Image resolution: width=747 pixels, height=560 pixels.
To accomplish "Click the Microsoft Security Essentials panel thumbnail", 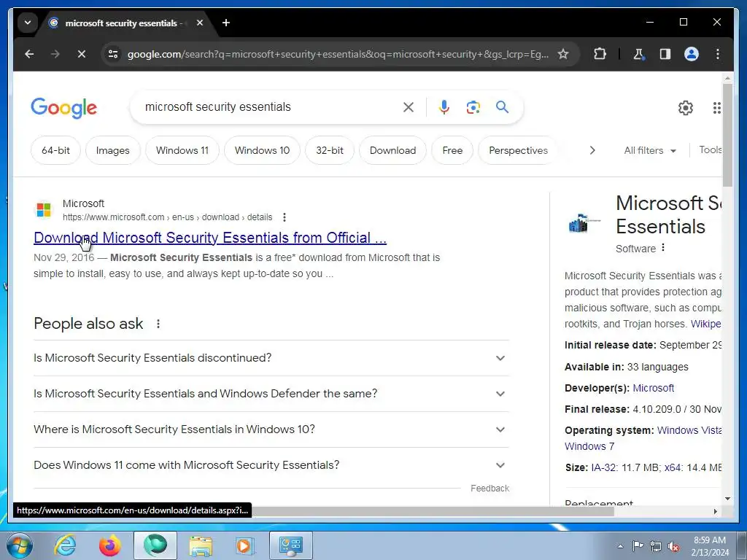I will point(584,223).
